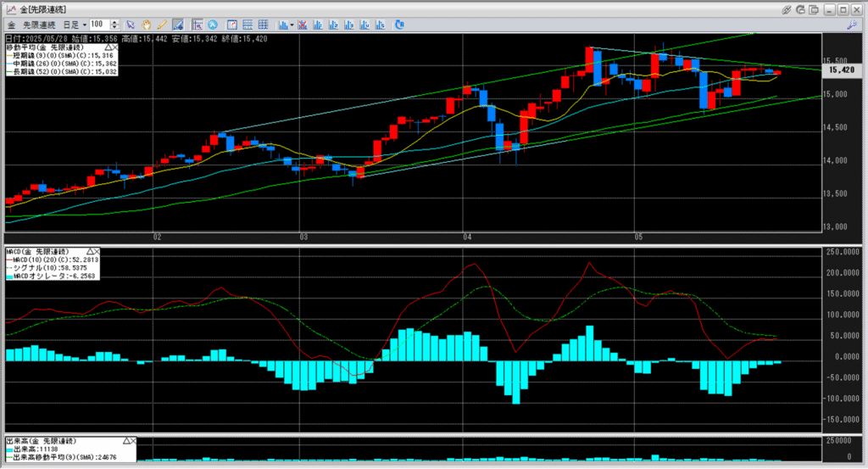868x469 pixels.
Task: Click the blue circular chart icon
Action: coord(213,25)
